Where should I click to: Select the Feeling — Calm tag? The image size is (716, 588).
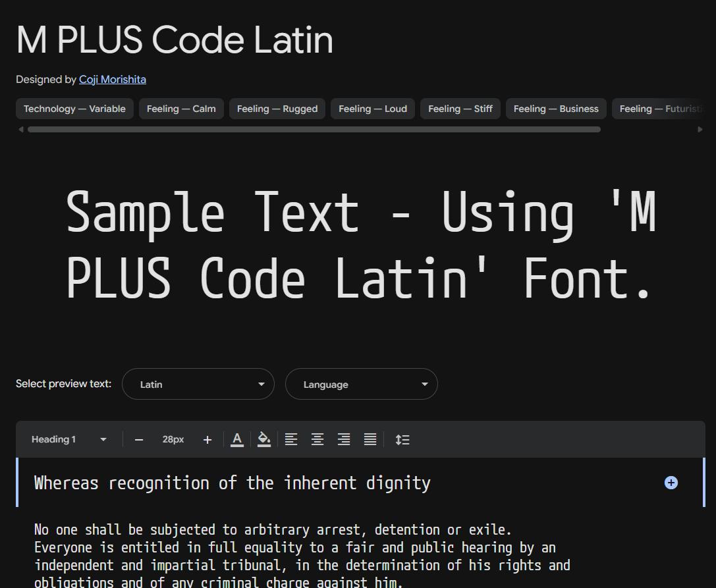coord(181,109)
